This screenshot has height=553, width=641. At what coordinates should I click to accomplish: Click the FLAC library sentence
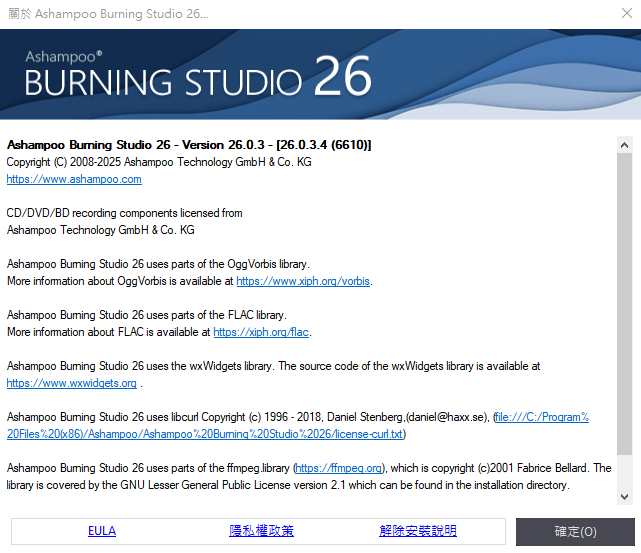point(147,315)
